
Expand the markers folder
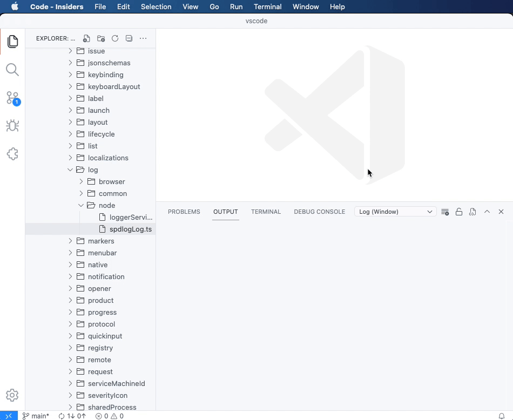coord(70,241)
